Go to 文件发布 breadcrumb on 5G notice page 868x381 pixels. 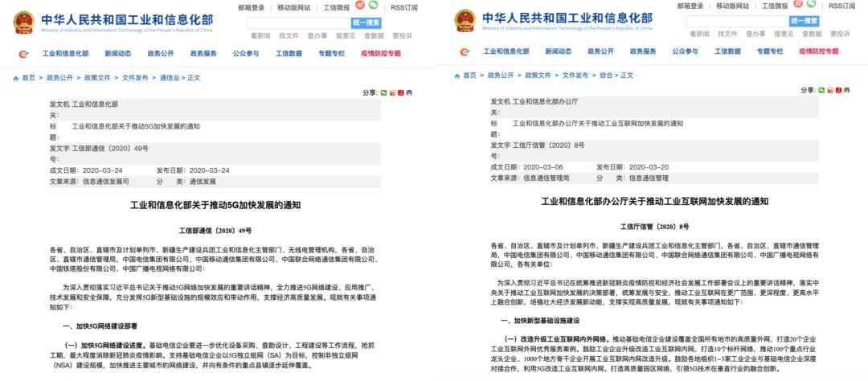tap(135, 78)
